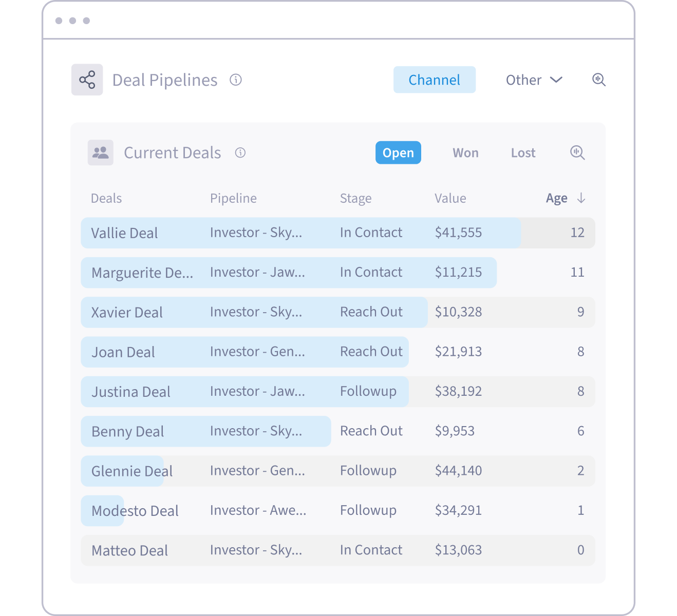Expand the Other dropdown menu
Image resolution: width=677 pixels, height=616 pixels.
pos(534,80)
